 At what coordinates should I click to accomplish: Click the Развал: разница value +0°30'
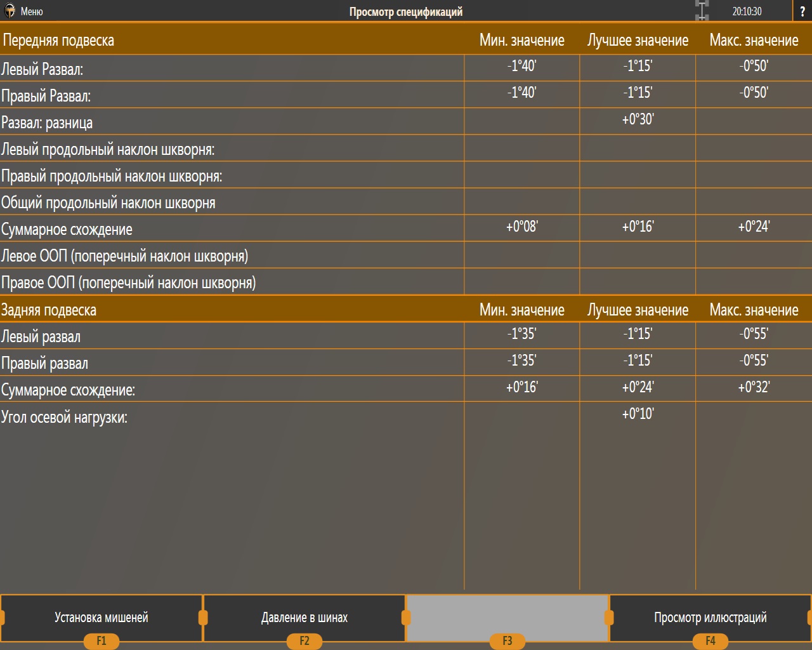coord(638,119)
